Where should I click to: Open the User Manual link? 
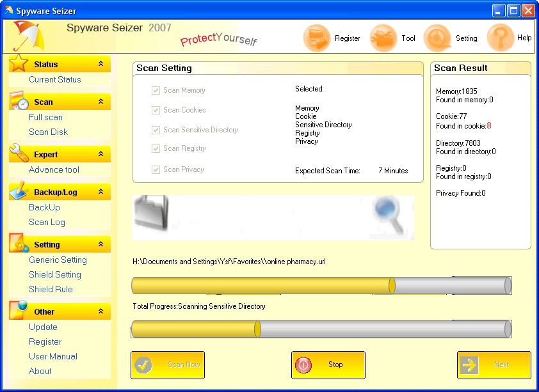[52, 356]
